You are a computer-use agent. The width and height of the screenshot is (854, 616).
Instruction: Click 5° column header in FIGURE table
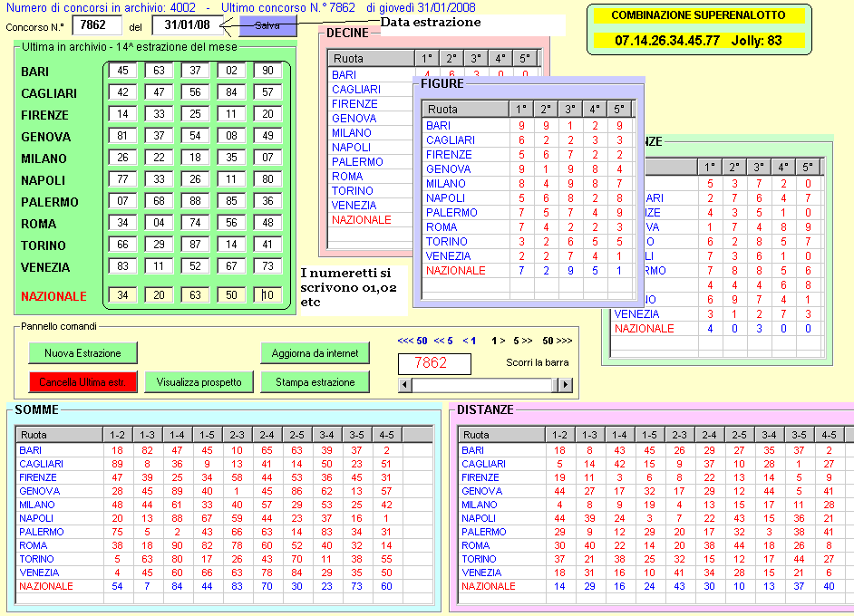pos(619,109)
